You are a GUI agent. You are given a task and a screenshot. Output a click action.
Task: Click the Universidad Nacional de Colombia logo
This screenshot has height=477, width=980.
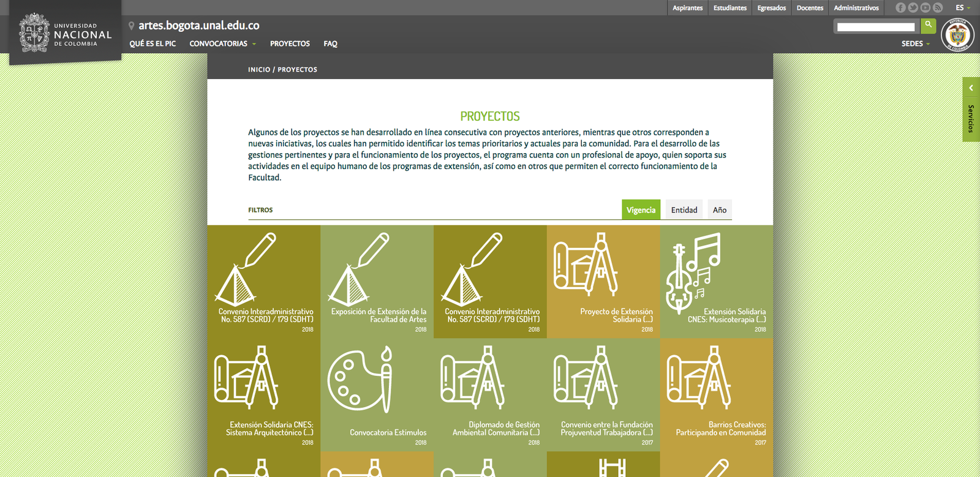coord(66,33)
